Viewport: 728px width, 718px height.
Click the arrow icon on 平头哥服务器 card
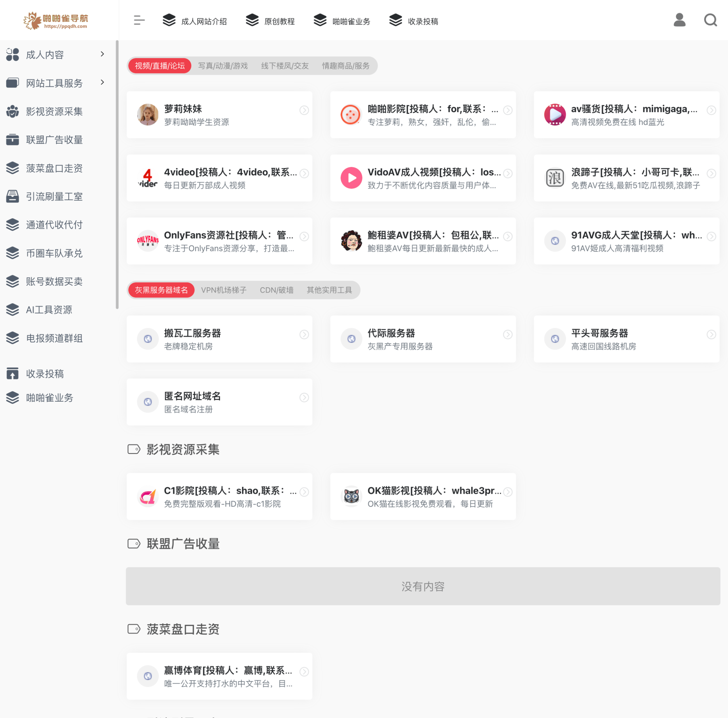click(x=711, y=334)
